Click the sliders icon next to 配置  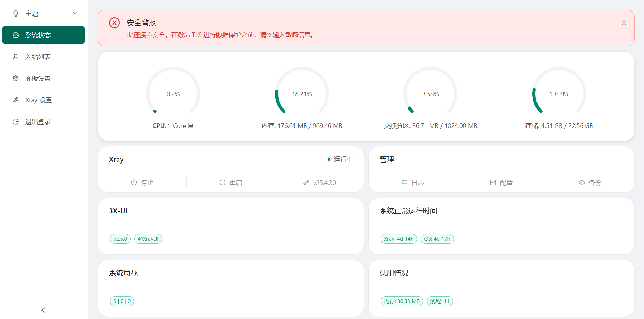tap(493, 182)
